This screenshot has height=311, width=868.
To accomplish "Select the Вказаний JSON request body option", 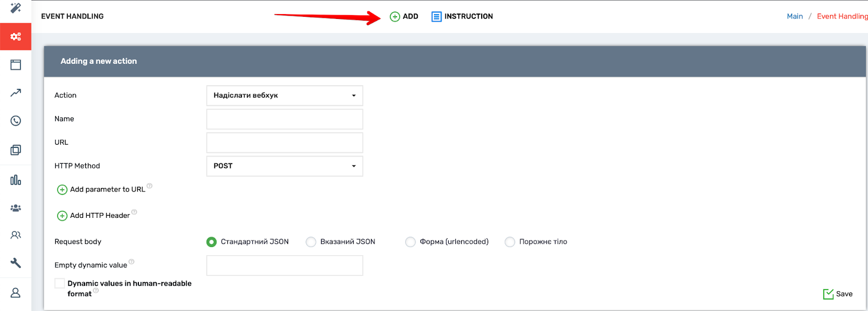I will click(x=311, y=242).
